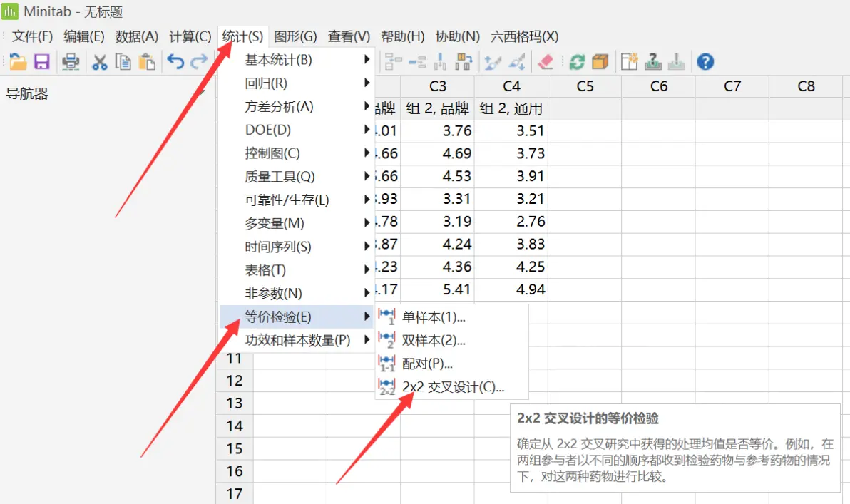Click the orange box icon

tap(600, 62)
